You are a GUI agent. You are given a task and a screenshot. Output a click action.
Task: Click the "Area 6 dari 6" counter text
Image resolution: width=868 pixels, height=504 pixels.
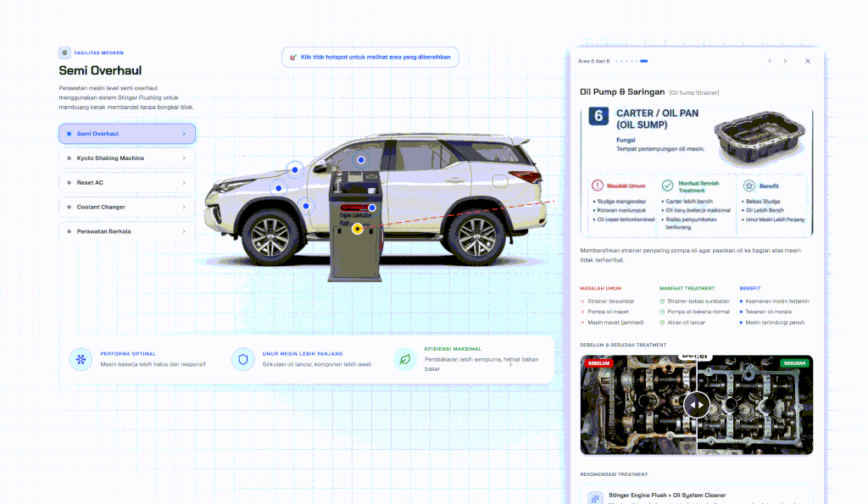(593, 61)
